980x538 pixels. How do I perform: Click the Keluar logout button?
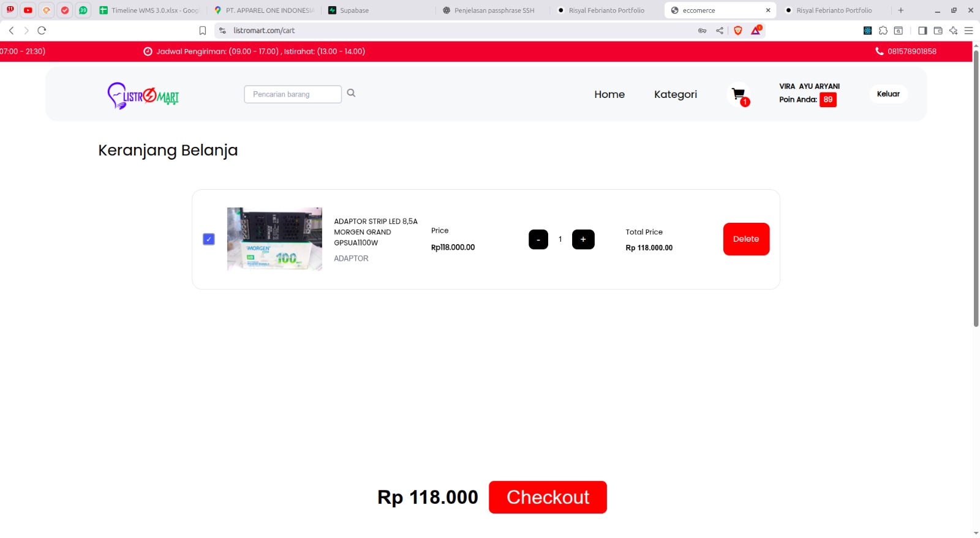(x=888, y=94)
